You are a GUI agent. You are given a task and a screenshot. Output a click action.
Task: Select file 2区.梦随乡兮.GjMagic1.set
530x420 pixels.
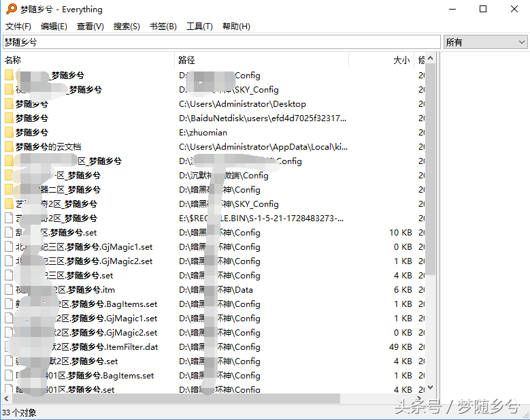[x=107, y=319]
